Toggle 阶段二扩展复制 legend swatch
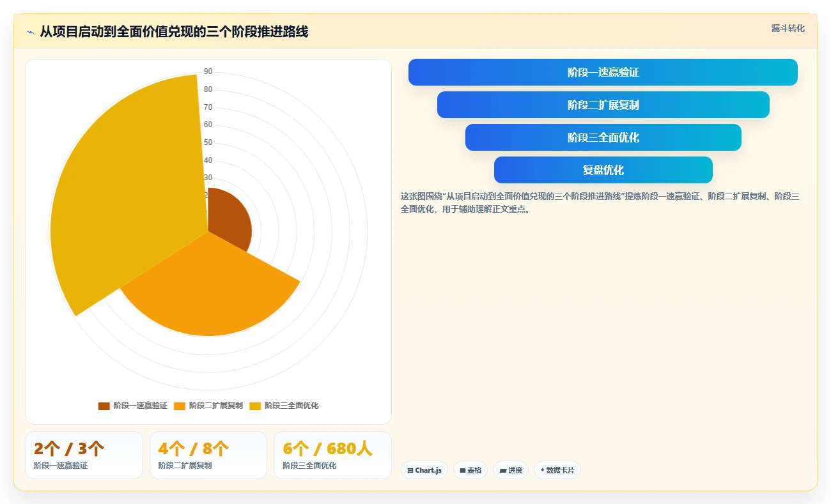 [x=180, y=406]
